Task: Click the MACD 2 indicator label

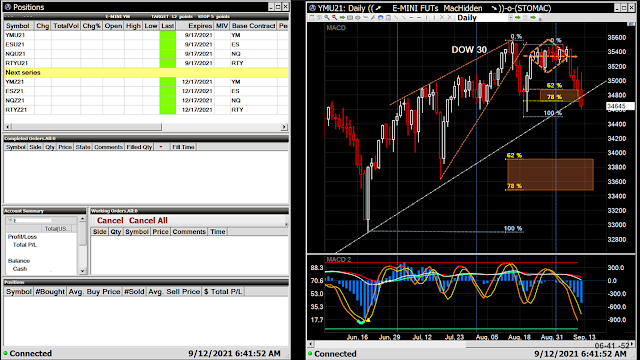Action: 338,260
